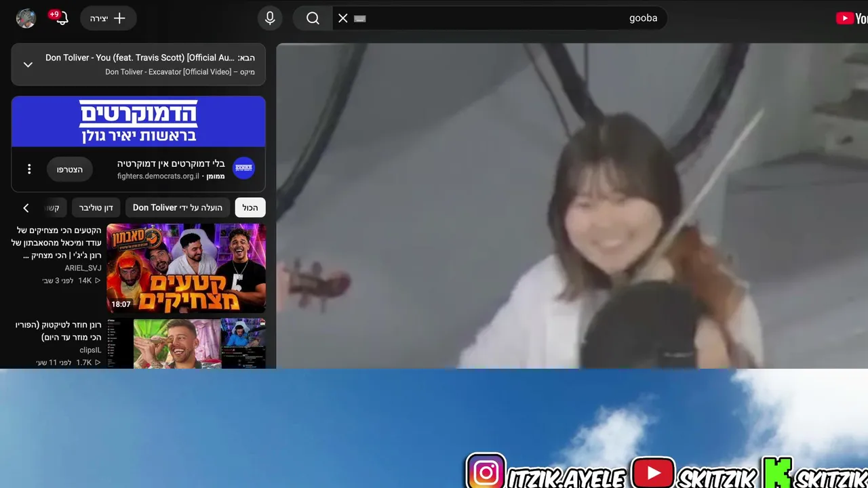Screen dimensions: 868x488
Task: Open the רונן חוזר לטיקטוק video thumbnail
Action: tap(186, 344)
